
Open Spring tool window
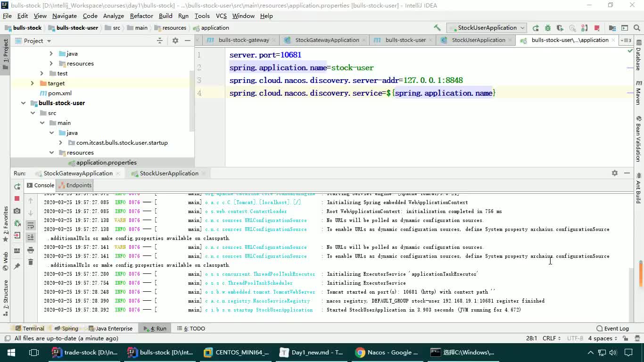(66, 329)
